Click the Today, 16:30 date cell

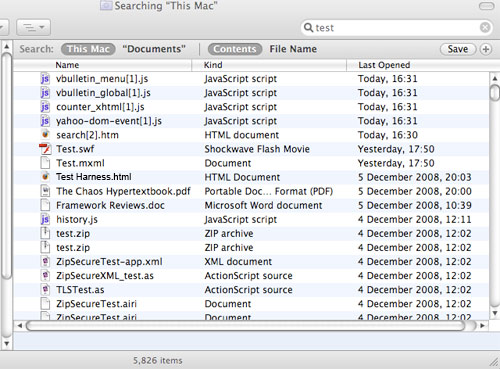[388, 135]
